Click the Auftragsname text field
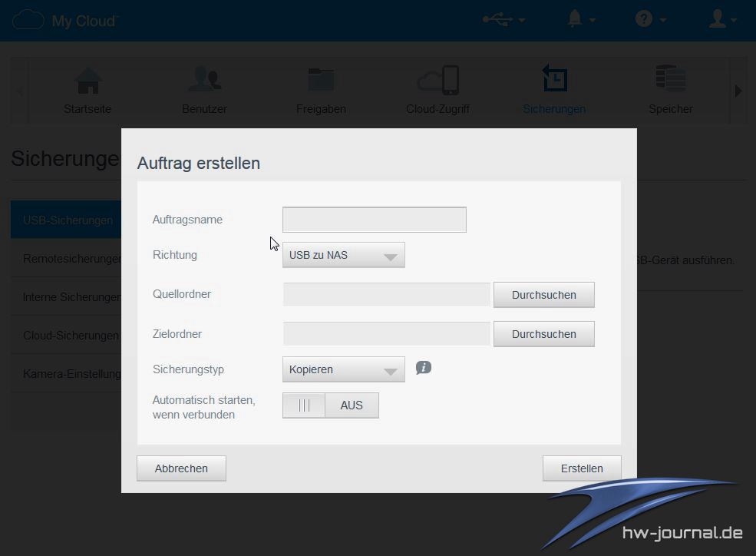This screenshot has height=556, width=756. (x=374, y=220)
